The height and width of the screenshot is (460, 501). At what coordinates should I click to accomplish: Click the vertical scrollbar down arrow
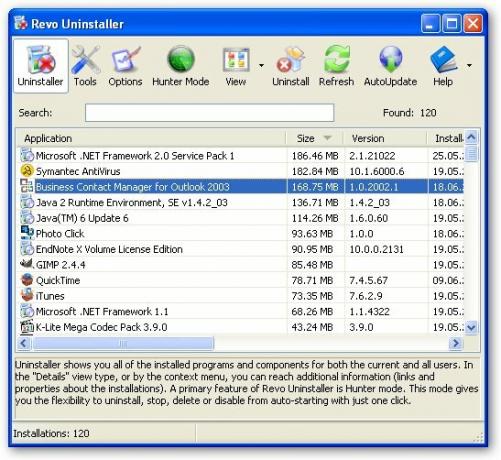pyautogui.click(x=472, y=327)
